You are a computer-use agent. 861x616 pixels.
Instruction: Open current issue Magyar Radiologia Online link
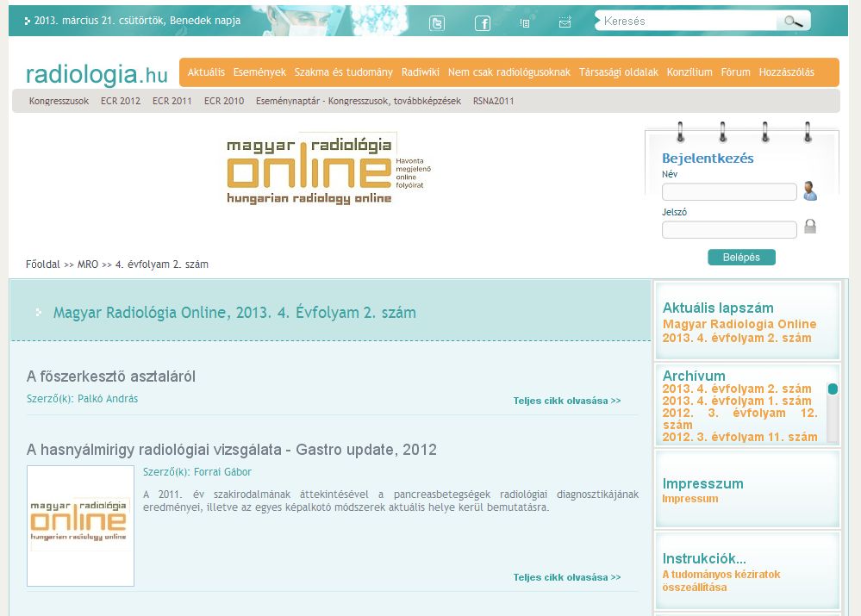tap(739, 331)
